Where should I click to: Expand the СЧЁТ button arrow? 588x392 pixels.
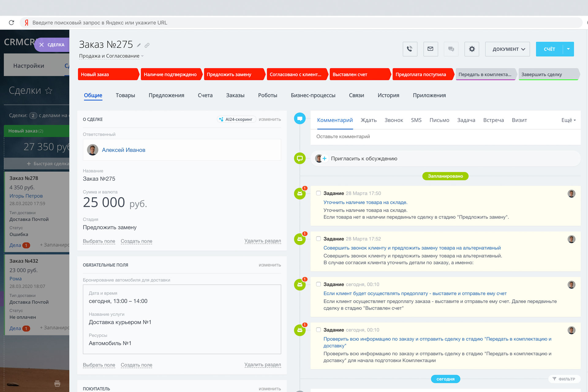tap(568, 49)
